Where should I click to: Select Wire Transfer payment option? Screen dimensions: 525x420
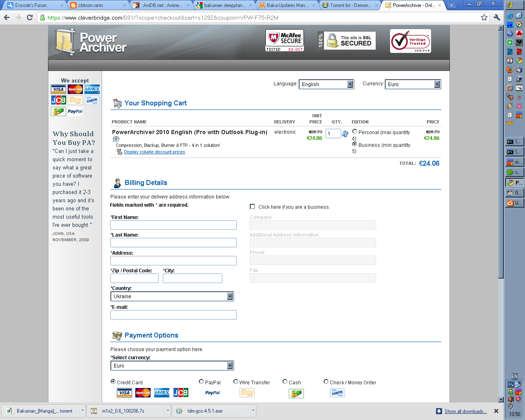click(236, 382)
